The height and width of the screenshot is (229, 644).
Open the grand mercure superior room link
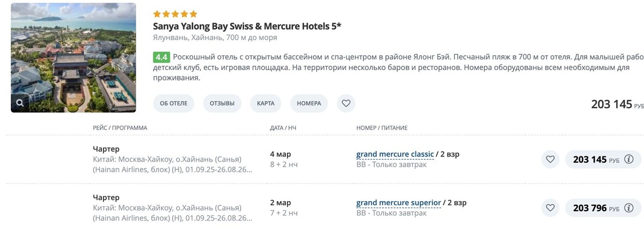398,203
